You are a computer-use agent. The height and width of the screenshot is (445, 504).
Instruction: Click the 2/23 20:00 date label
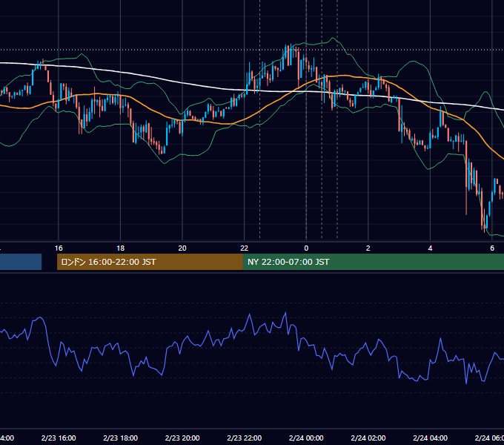(x=182, y=438)
